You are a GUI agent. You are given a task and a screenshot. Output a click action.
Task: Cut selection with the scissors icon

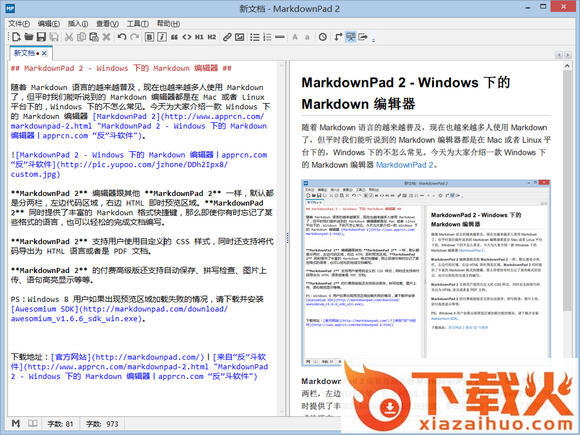pyautogui.click(x=69, y=37)
